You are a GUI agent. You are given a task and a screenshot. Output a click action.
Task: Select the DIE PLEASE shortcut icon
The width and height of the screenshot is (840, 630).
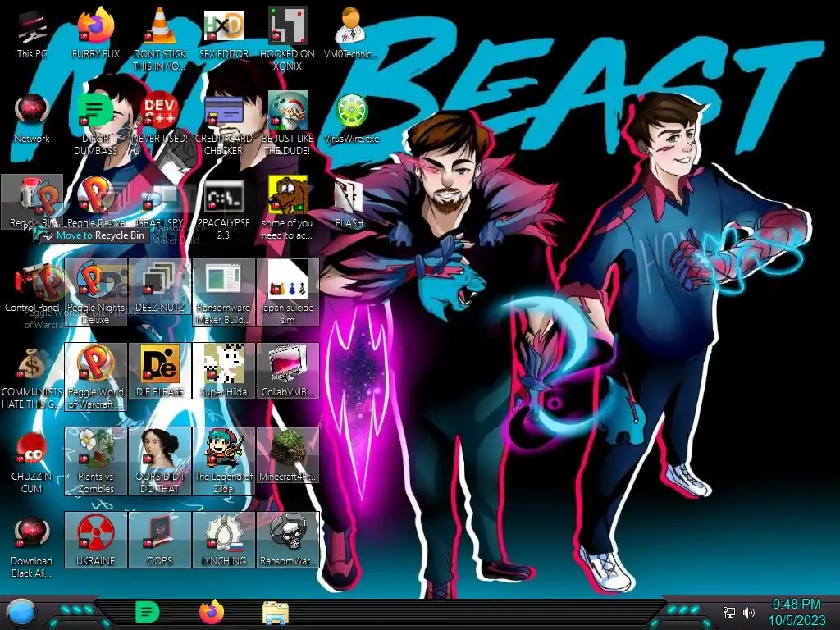[160, 371]
